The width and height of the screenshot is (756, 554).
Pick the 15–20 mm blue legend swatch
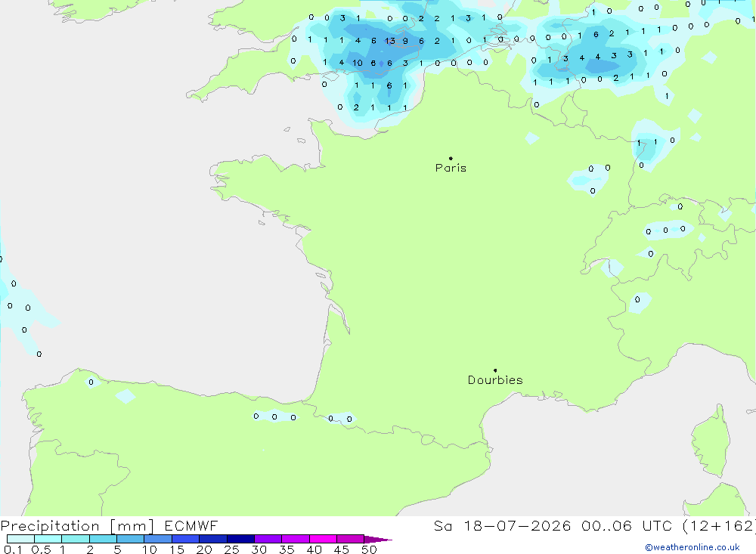pos(185,539)
